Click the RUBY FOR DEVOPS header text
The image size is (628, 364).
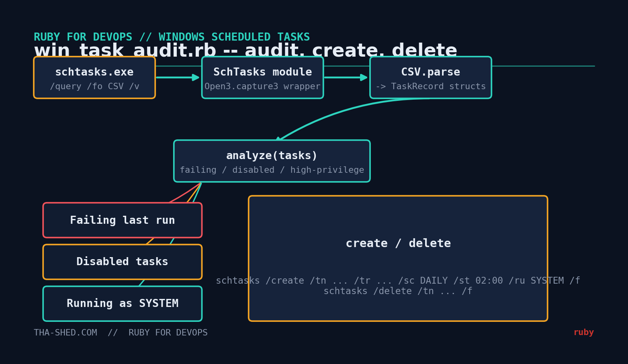[x=172, y=37]
